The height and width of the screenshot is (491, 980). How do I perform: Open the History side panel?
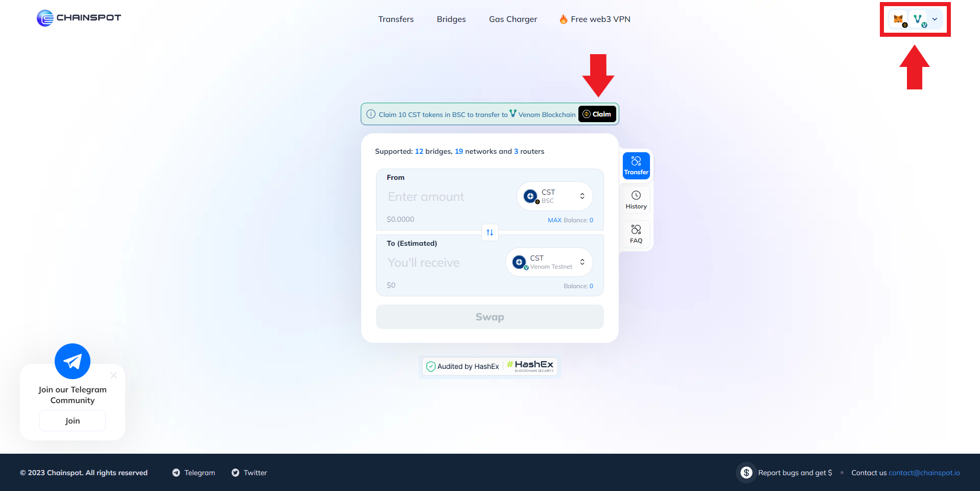(x=636, y=199)
